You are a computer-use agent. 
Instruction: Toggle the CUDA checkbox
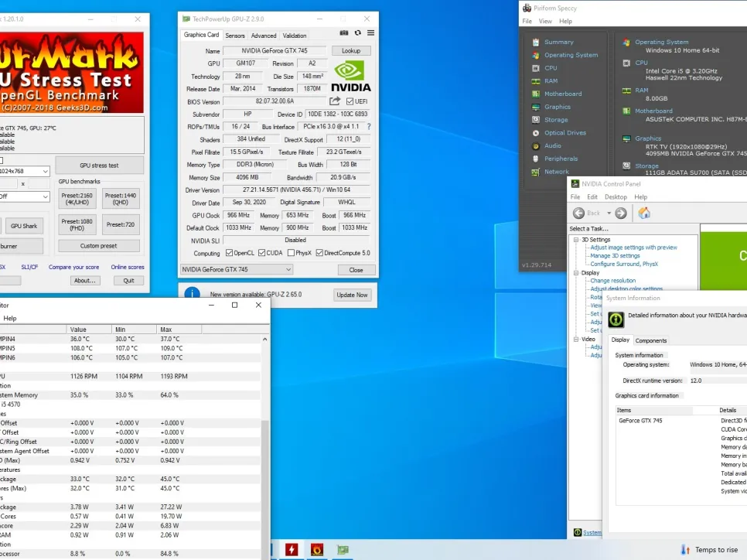tap(261, 253)
